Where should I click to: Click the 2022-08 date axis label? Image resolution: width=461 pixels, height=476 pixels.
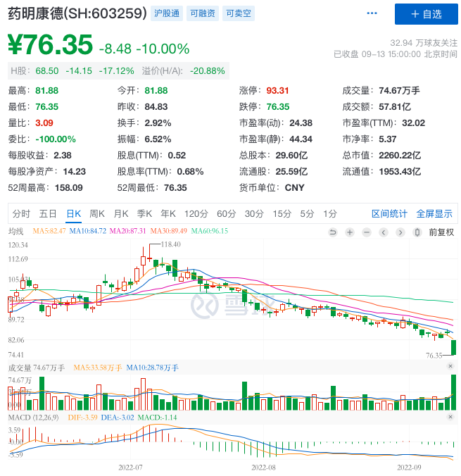coord(263,468)
